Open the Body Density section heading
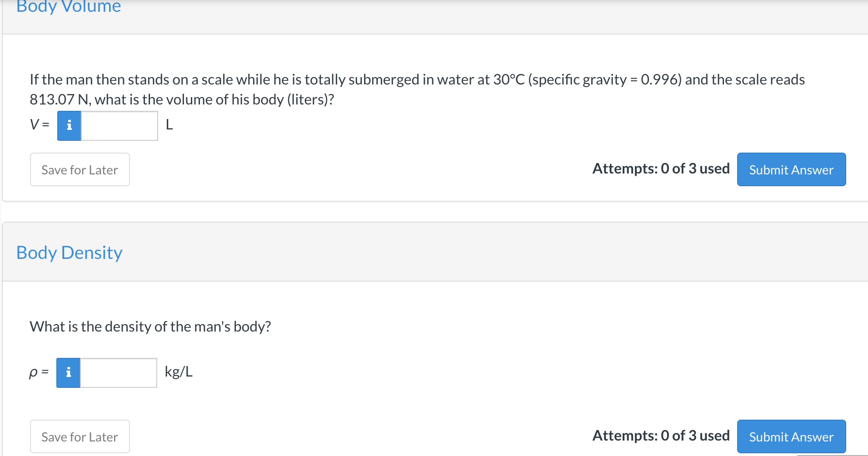Viewport: 868px width, 456px height. coord(69,253)
